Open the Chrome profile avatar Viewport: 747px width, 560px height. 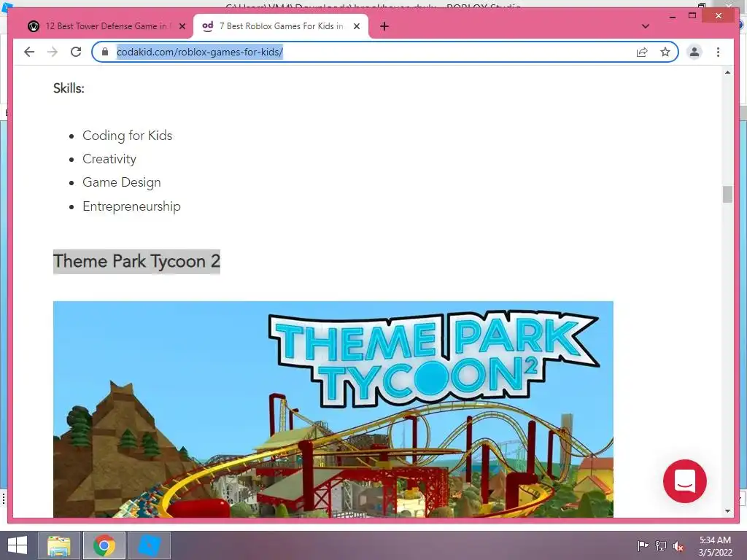694,52
